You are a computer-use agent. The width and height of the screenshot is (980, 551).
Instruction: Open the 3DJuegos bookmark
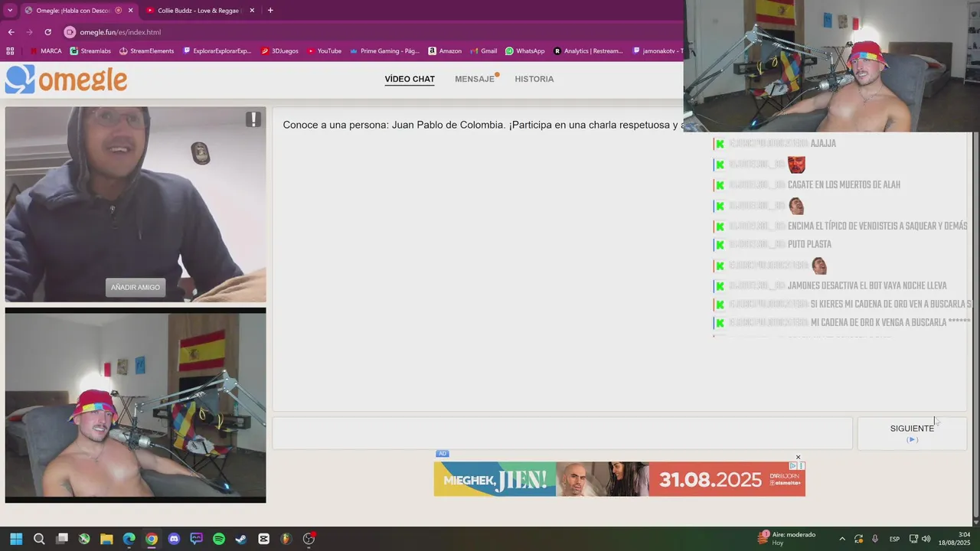coord(279,51)
